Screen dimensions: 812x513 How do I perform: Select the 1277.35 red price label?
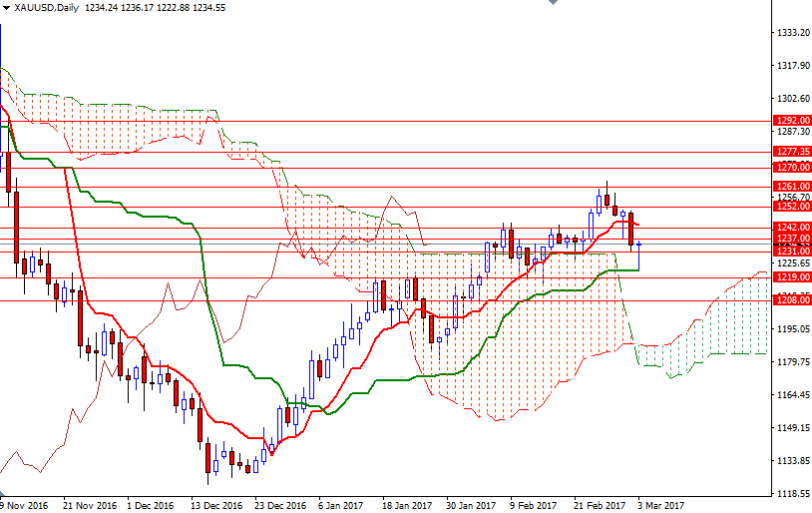click(791, 153)
